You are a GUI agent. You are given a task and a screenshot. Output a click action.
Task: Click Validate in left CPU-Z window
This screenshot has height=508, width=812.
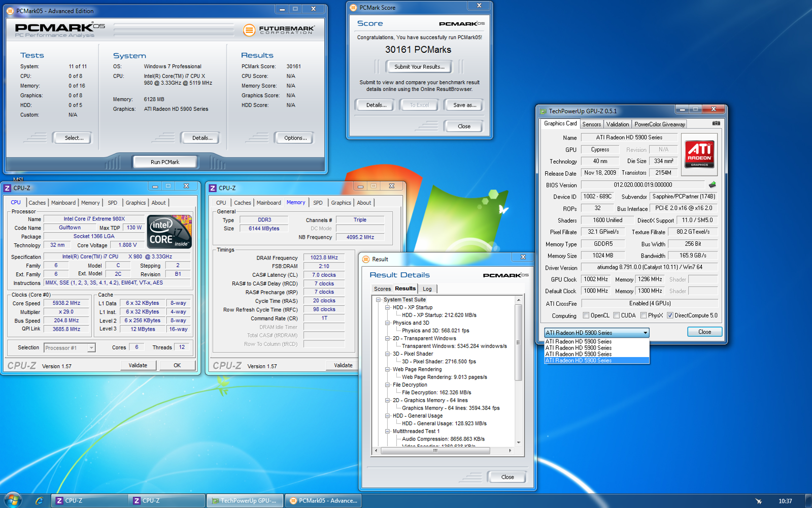click(138, 365)
